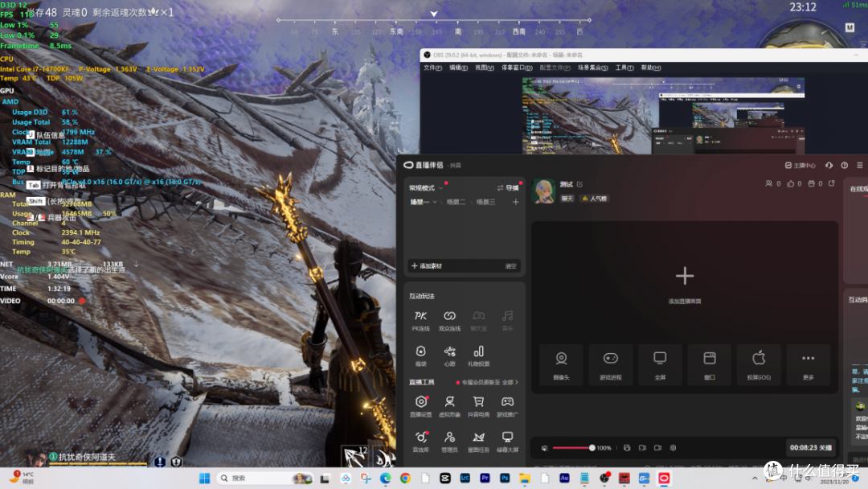This screenshot has height=489, width=868.
Task: Open 文件(F) menu in OBS window
Action: point(432,68)
